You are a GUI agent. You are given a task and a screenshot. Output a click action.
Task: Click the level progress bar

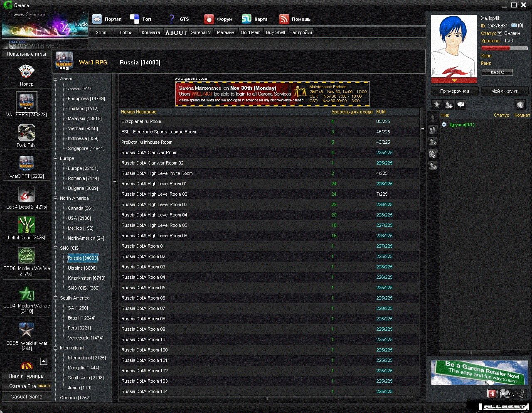click(x=505, y=48)
